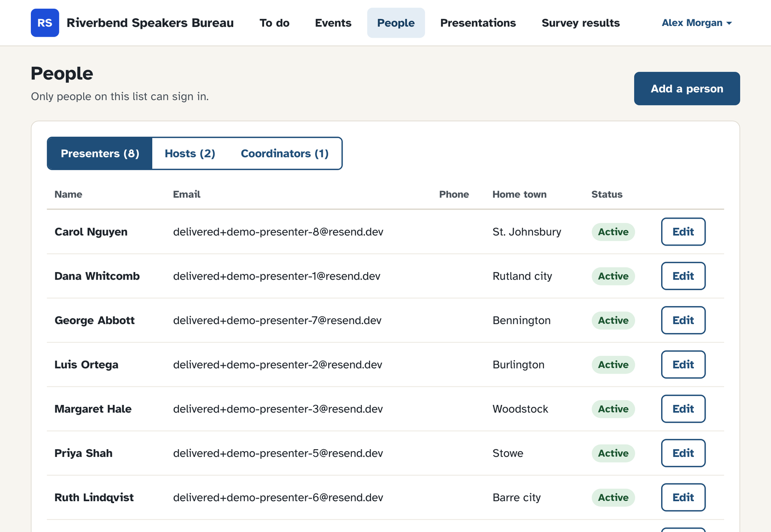Open the Presentations page
Screen dimensions: 771x532
pyautogui.click(x=478, y=23)
